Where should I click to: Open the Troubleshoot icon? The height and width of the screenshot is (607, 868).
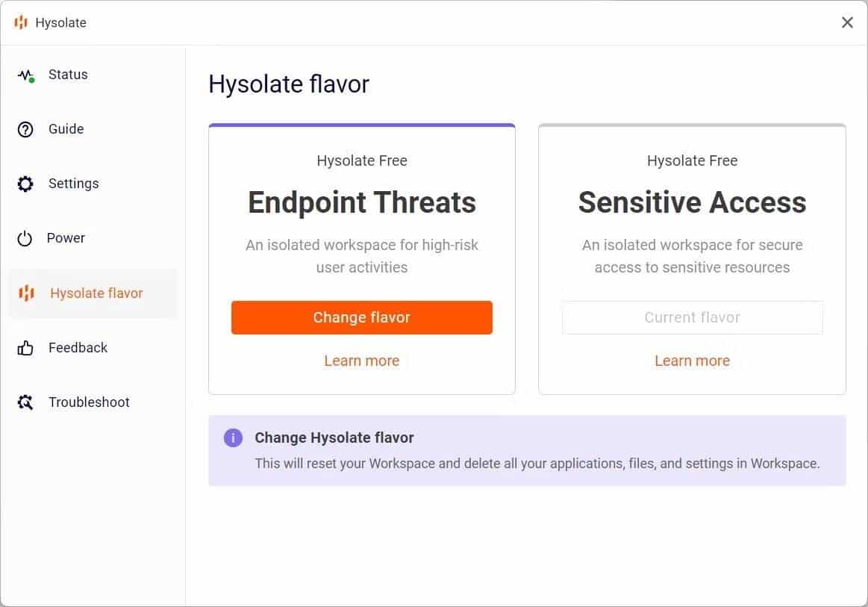25,402
